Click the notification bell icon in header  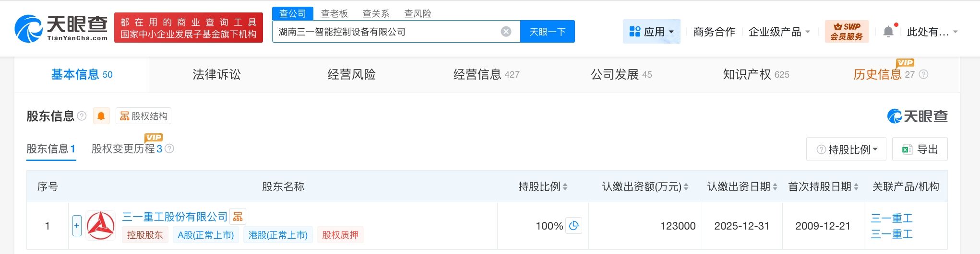888,32
